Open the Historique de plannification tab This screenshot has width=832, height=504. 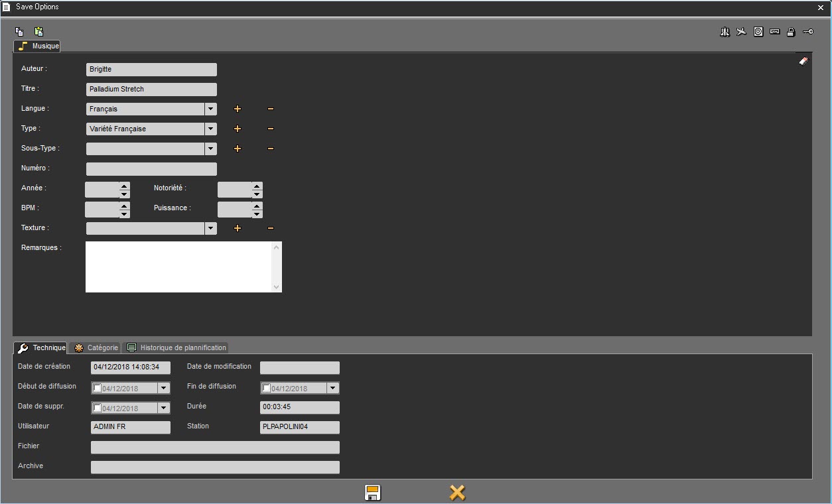point(176,347)
